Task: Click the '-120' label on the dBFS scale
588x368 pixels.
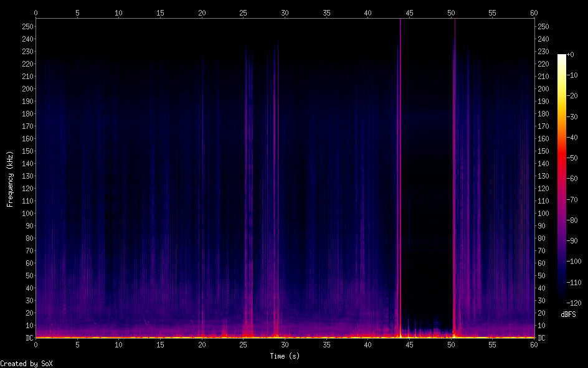Action: [x=576, y=303]
